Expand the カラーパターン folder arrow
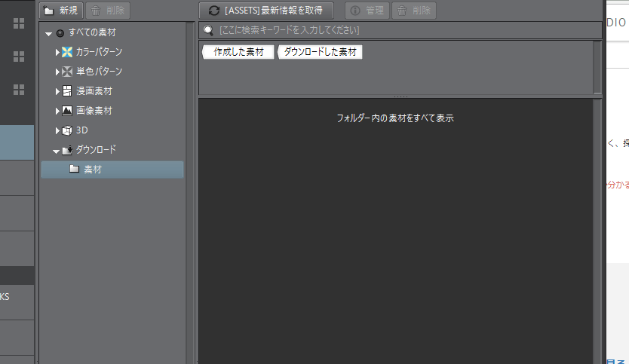629x364 pixels. (57, 52)
